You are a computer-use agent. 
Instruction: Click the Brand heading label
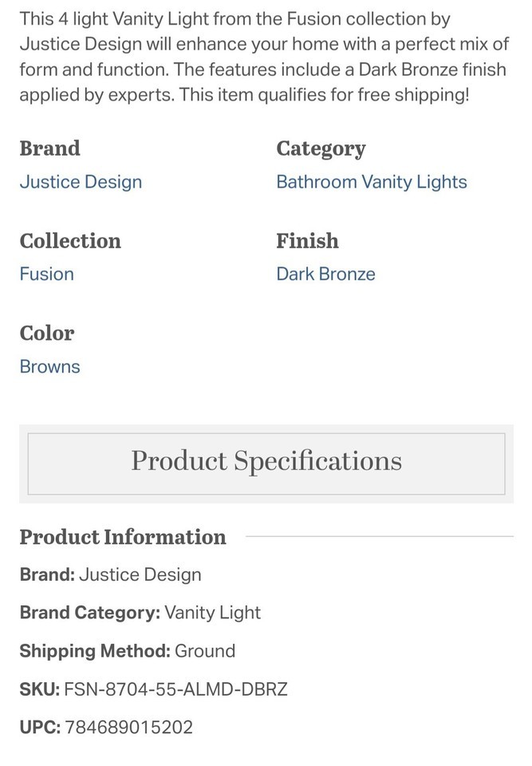point(49,148)
